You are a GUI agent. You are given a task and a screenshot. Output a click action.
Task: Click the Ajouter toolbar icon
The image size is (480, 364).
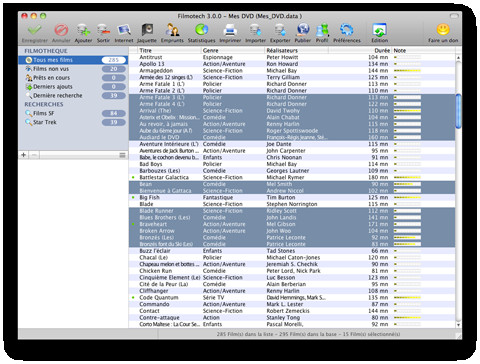point(83,31)
